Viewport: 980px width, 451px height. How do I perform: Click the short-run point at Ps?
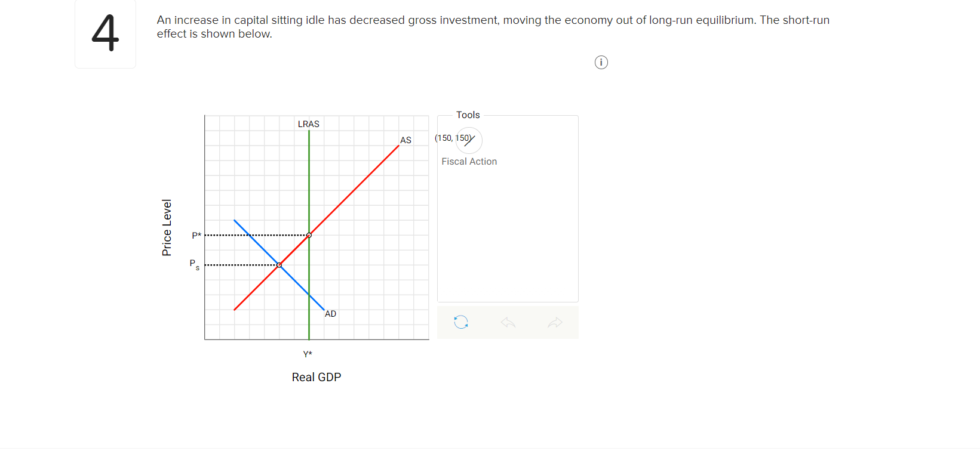click(279, 264)
